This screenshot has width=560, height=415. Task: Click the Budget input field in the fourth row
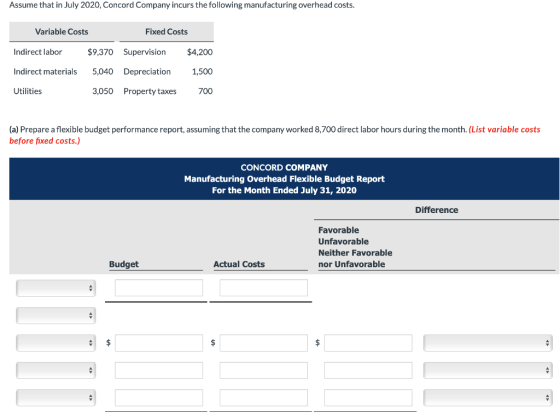coord(159,370)
